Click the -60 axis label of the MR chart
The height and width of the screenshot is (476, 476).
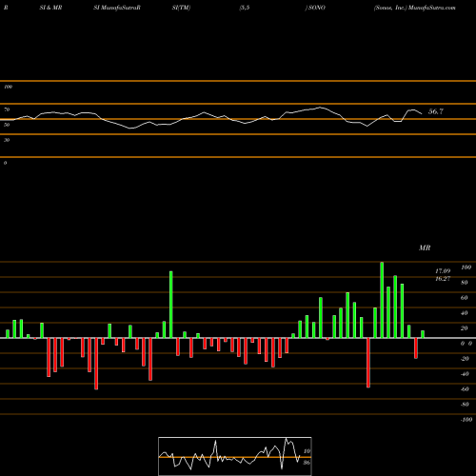465,389
